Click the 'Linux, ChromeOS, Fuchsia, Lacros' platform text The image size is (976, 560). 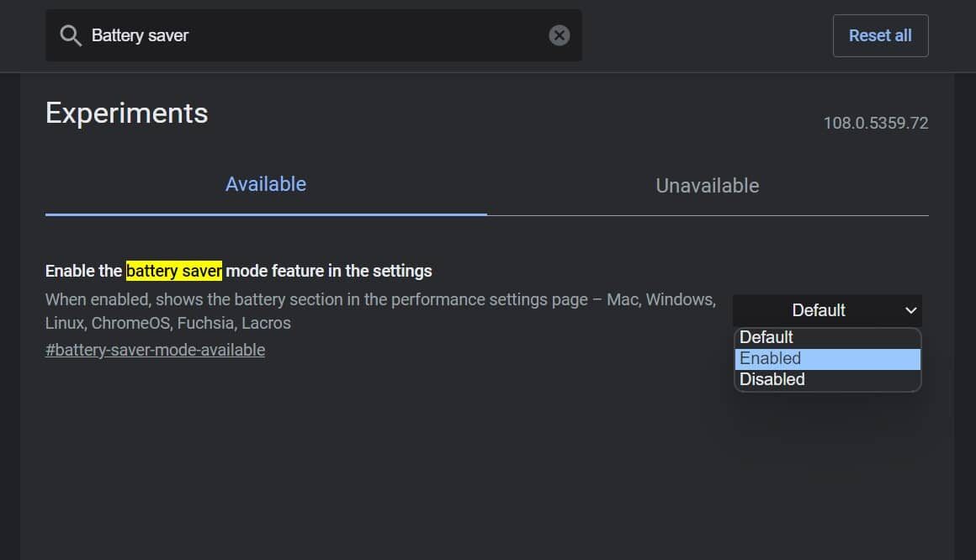(167, 323)
